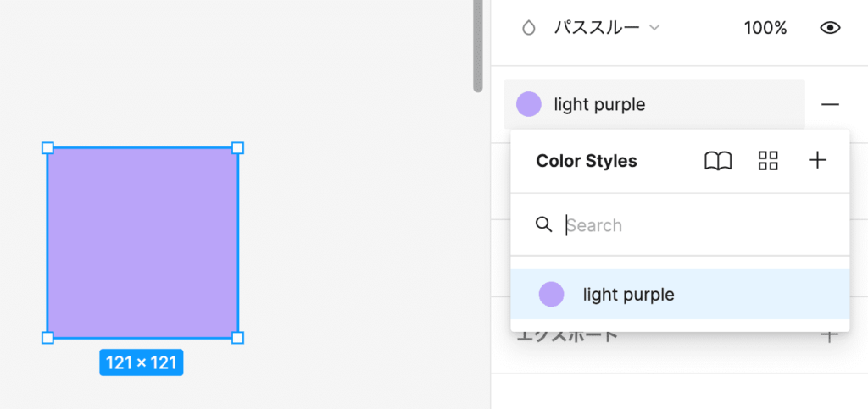Click the blend mode droplet icon
This screenshot has width=868, height=409.
[x=529, y=28]
